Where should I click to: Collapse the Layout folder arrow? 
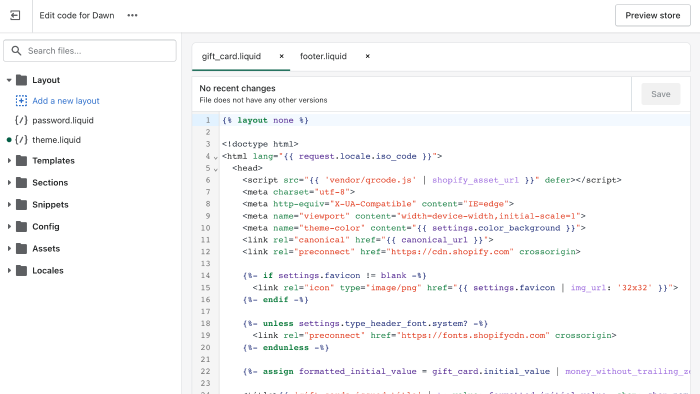9,80
